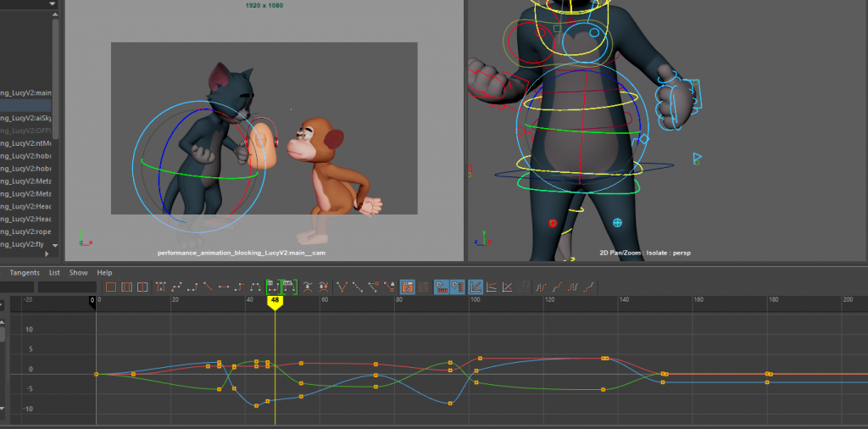This screenshot has height=429, width=868.
Task: Swap the buffer curves
Action: click(x=323, y=287)
